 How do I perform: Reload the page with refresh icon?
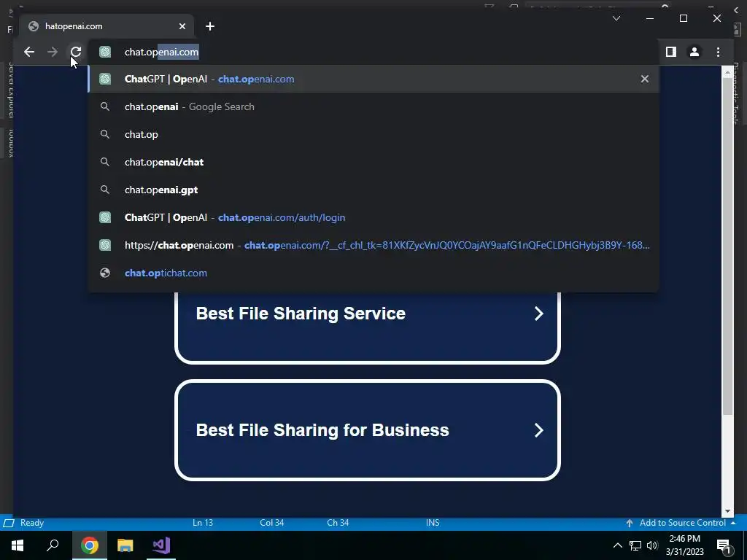[76, 52]
